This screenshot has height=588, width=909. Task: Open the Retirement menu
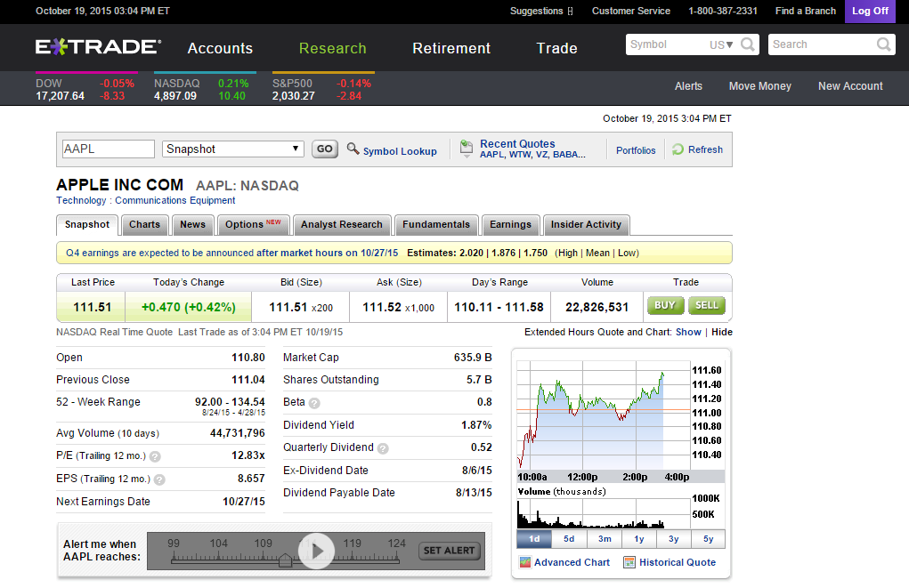pos(451,48)
